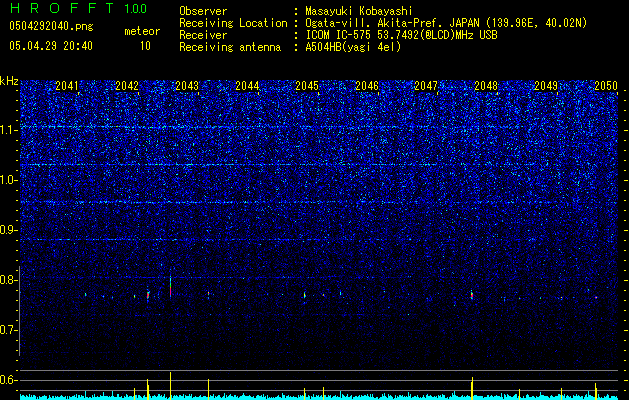This screenshot has width=629, height=400.
Task: Click the 2043 time marker
Action: (x=187, y=85)
